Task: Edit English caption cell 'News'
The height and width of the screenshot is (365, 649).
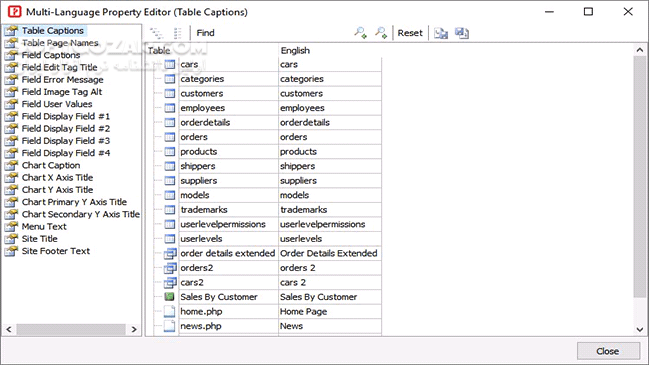Action: [x=330, y=326]
